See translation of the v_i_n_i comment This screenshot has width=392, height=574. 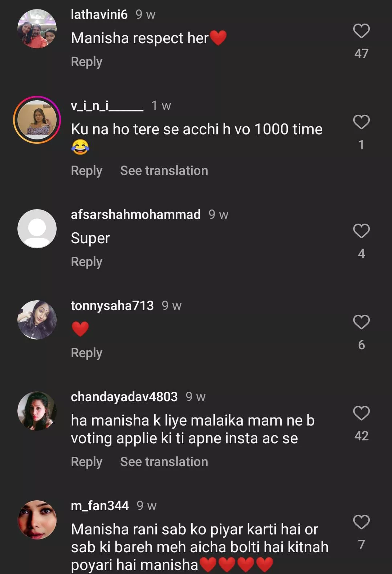[x=164, y=171]
